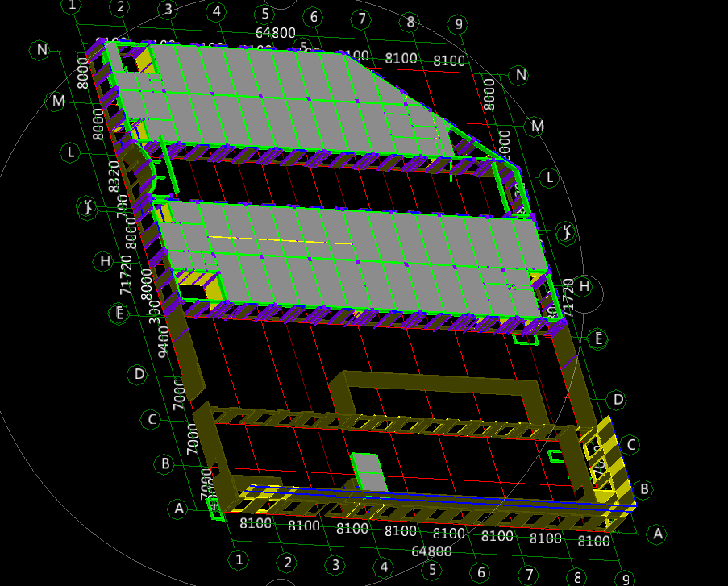
Task: Select the 8320 dimension text
Action: 114,177
